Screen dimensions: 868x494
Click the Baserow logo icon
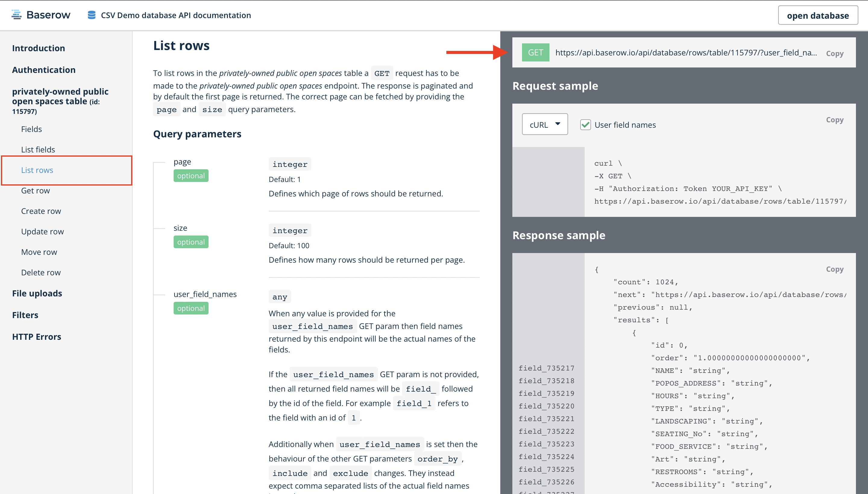pyautogui.click(x=16, y=15)
